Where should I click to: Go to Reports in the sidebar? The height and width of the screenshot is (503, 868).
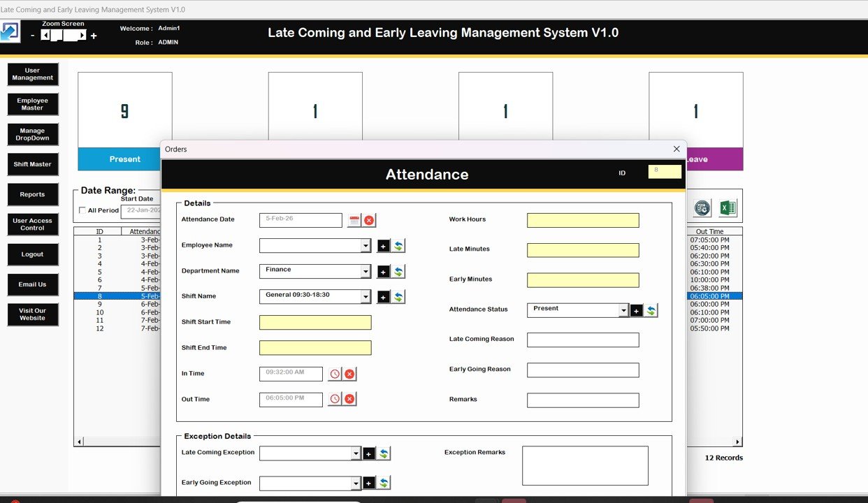(33, 194)
